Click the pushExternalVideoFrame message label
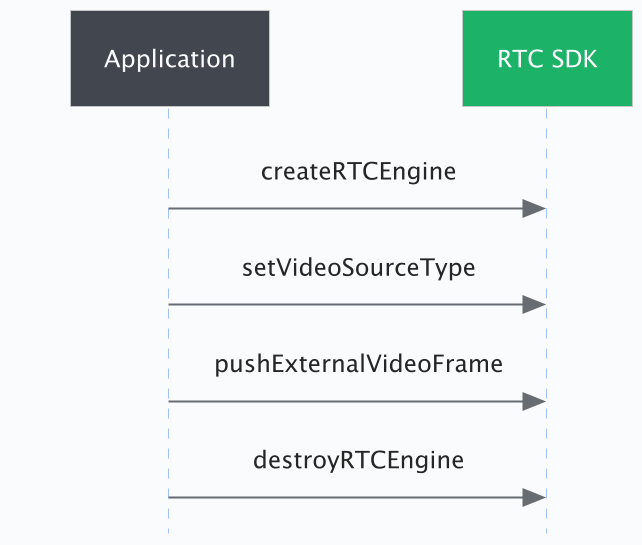 click(x=358, y=364)
